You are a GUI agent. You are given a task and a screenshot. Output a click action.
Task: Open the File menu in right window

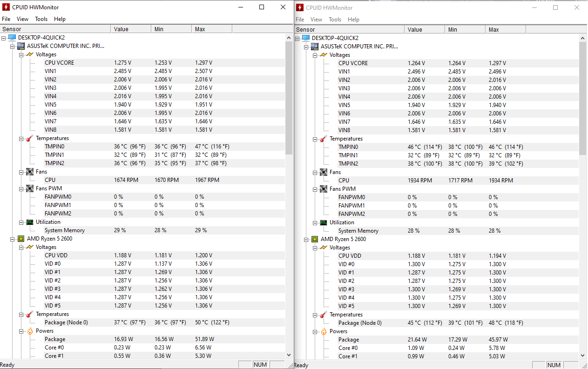coord(300,20)
